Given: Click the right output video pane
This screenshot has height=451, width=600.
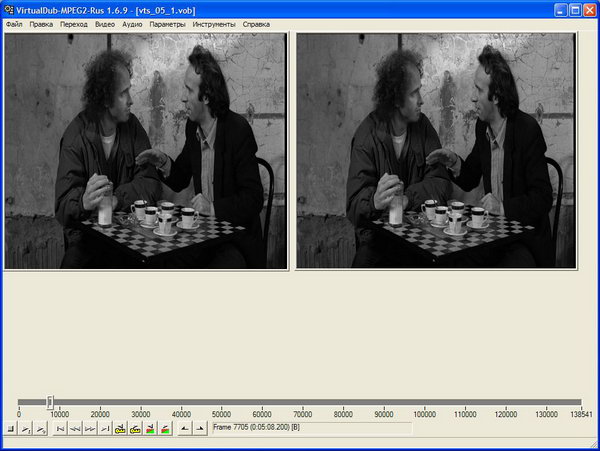Looking at the screenshot, I should pos(436,151).
